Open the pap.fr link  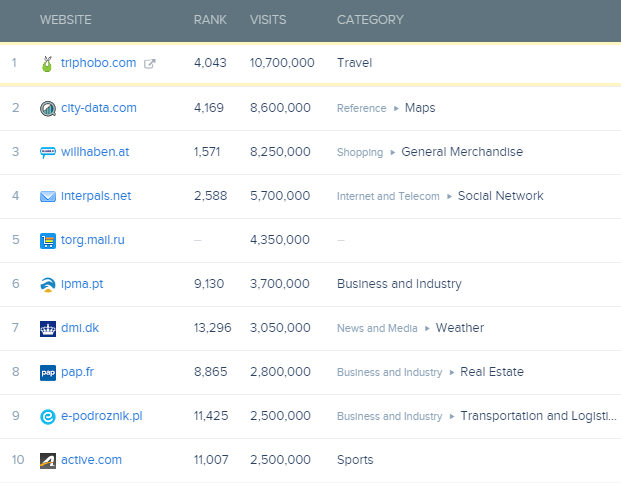pos(77,372)
